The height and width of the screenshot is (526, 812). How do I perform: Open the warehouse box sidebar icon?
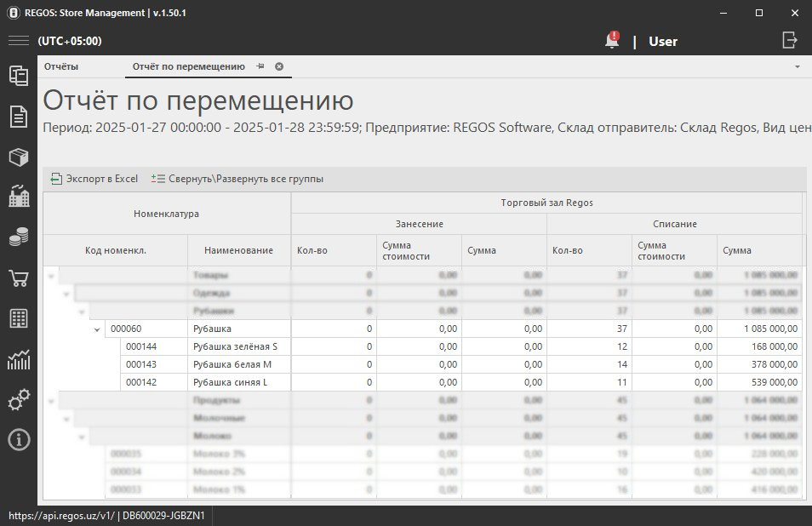(18, 157)
